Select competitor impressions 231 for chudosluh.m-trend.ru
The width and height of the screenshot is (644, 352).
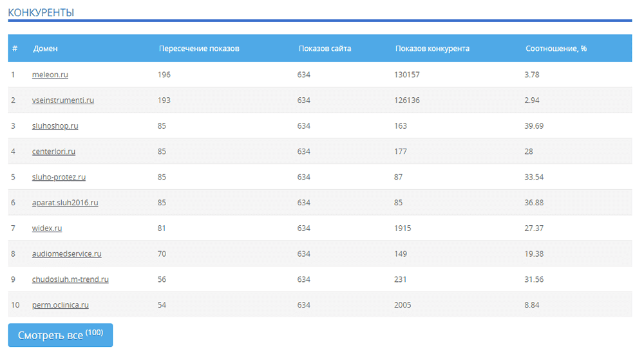[x=400, y=279]
